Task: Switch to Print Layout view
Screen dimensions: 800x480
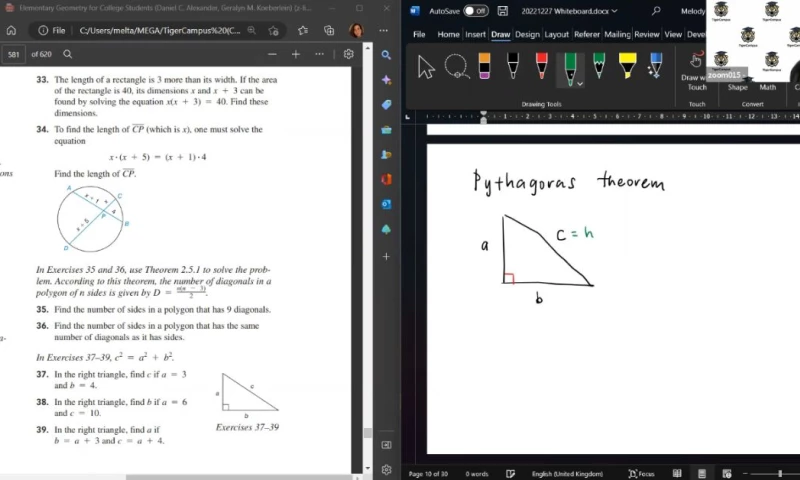Action: [702, 474]
